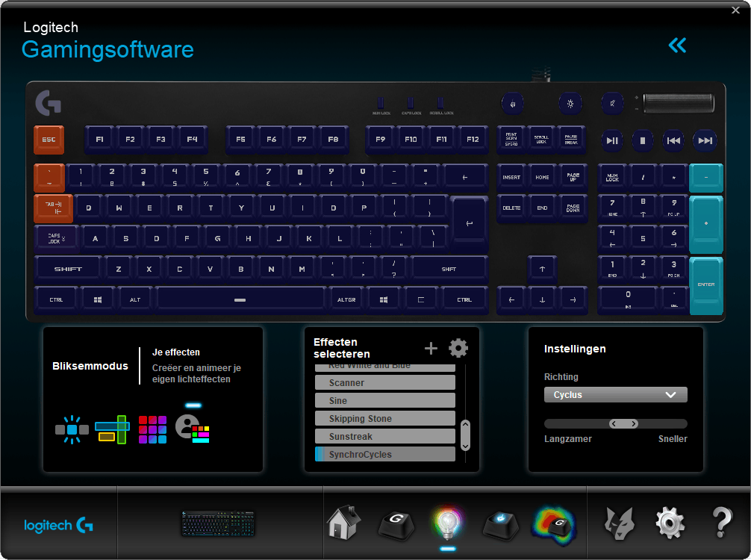751x560 pixels.
Task: Open the help question mark icon
Action: pos(722,523)
